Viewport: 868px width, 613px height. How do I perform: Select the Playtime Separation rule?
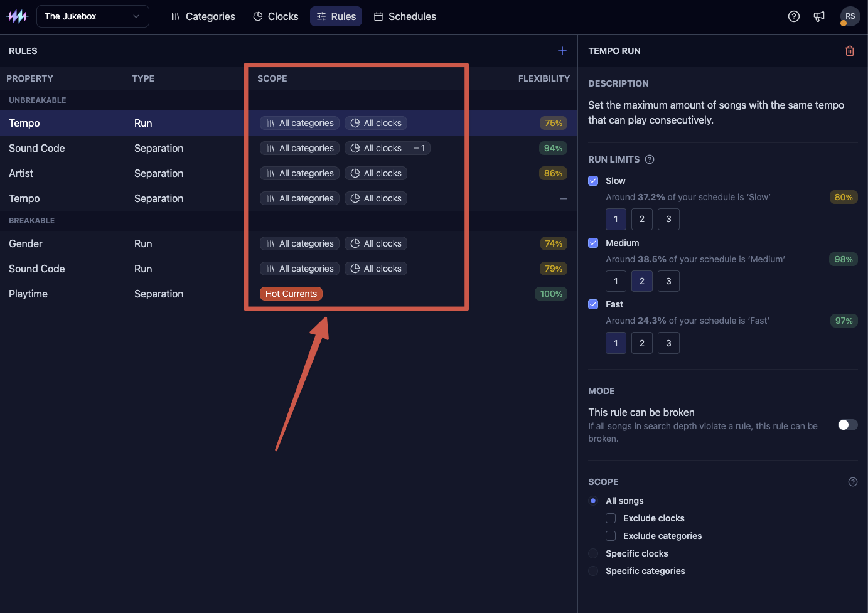tap(289, 294)
